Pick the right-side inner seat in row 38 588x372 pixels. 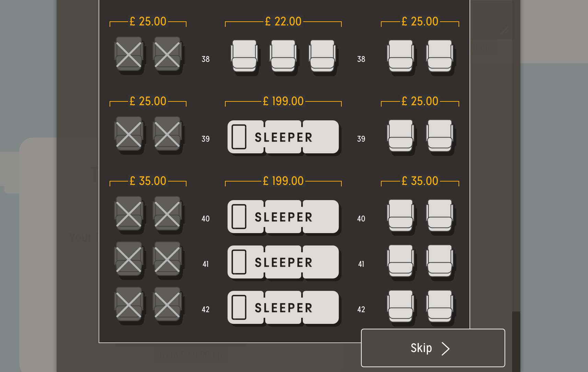click(x=400, y=56)
